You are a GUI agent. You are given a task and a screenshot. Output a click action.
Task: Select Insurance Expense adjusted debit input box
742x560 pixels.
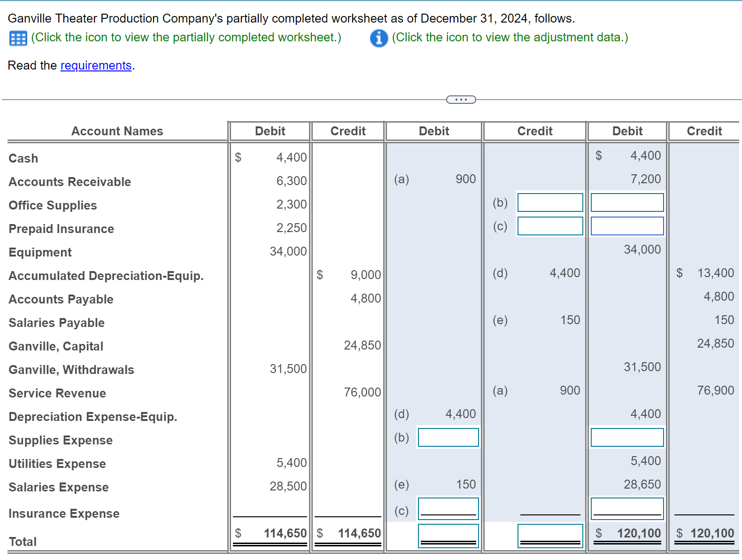pos(627,509)
